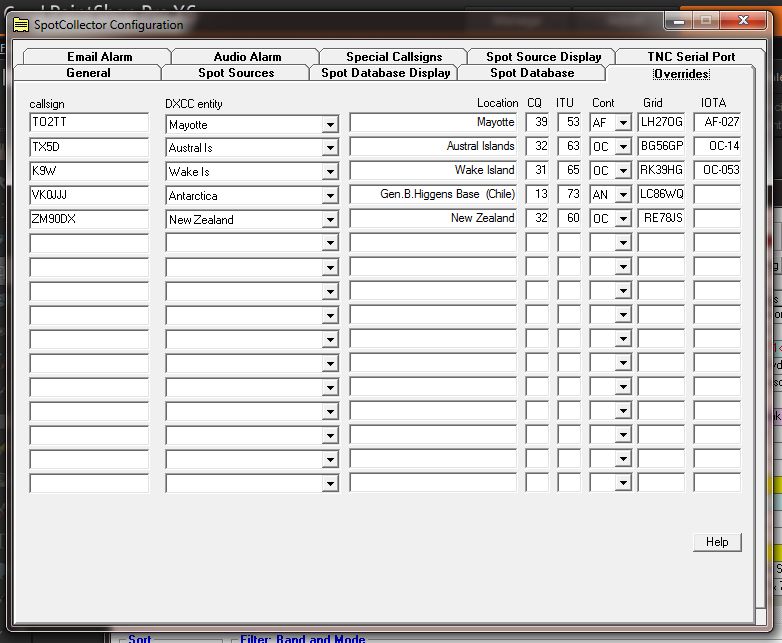Open the OC continent dropdown for K9W
Viewport: 782px width, 643px height.
point(623,171)
